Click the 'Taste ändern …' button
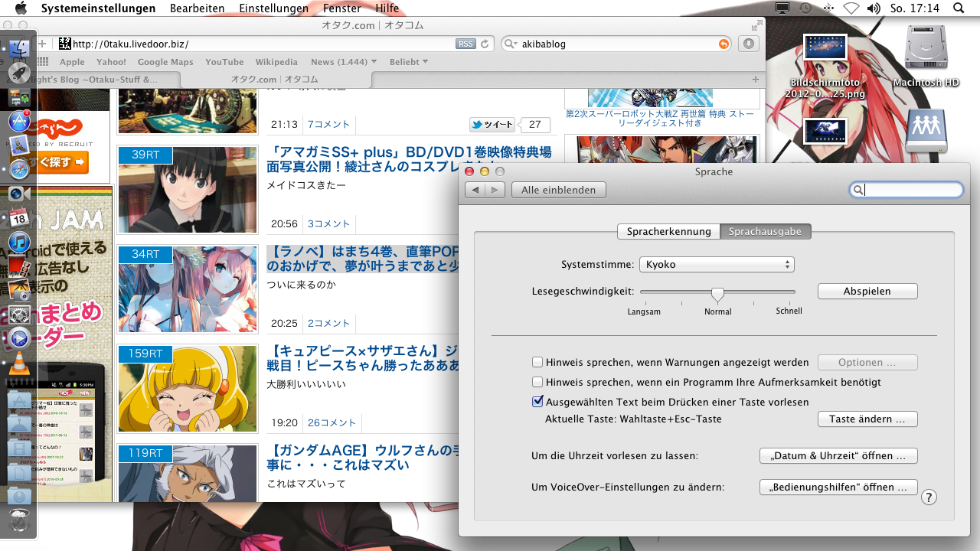Screen dimensions: 980x551 coord(867,419)
